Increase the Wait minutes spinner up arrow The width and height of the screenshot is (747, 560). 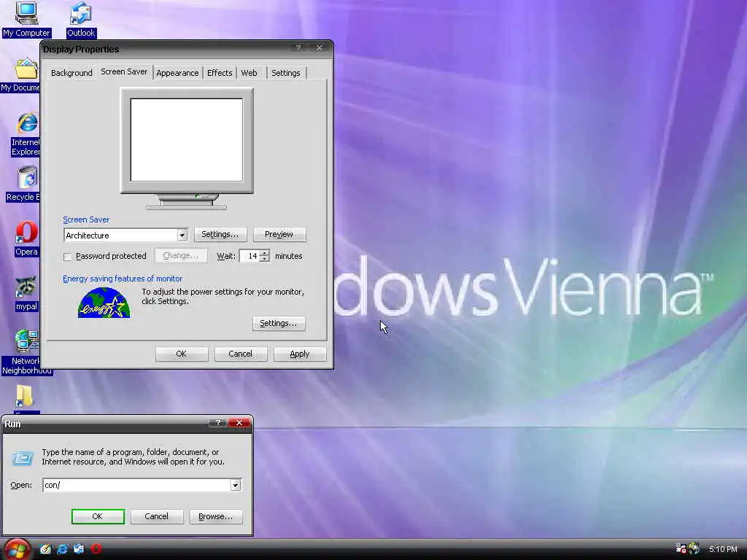(264, 253)
